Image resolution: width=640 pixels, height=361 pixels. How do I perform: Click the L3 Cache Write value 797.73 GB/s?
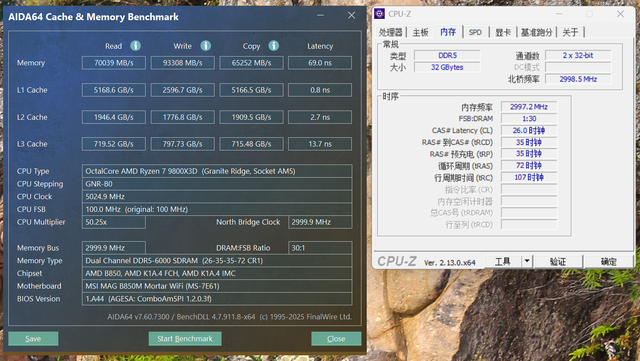(182, 144)
